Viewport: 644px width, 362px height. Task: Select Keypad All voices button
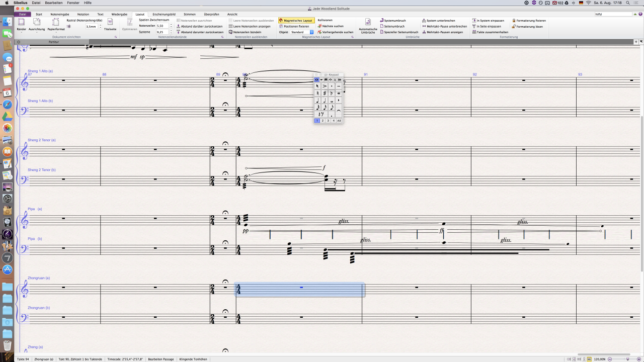pyautogui.click(x=339, y=121)
